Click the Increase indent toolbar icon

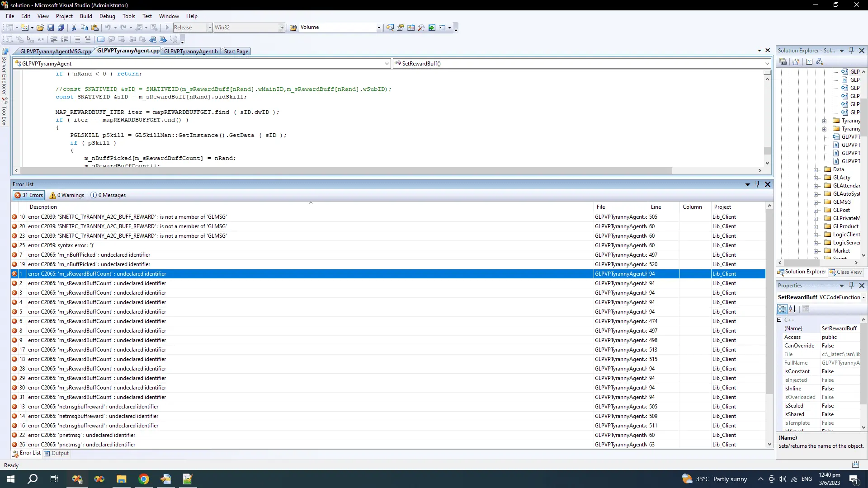pyautogui.click(x=65, y=39)
